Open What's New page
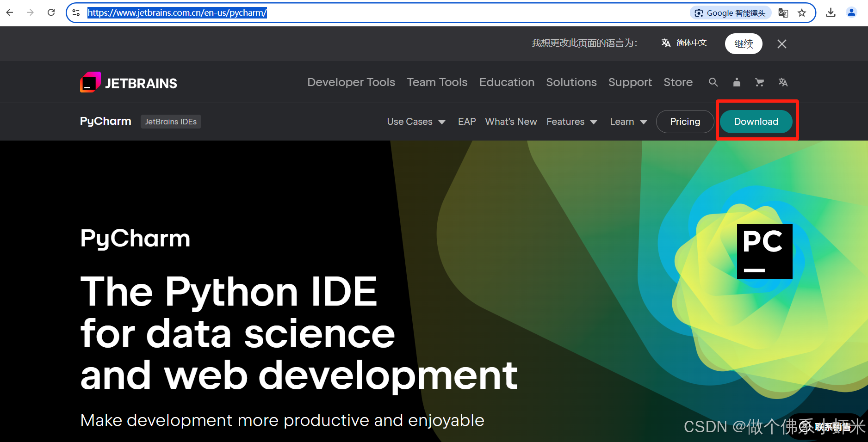Viewport: 868px width, 442px height. 511,122
